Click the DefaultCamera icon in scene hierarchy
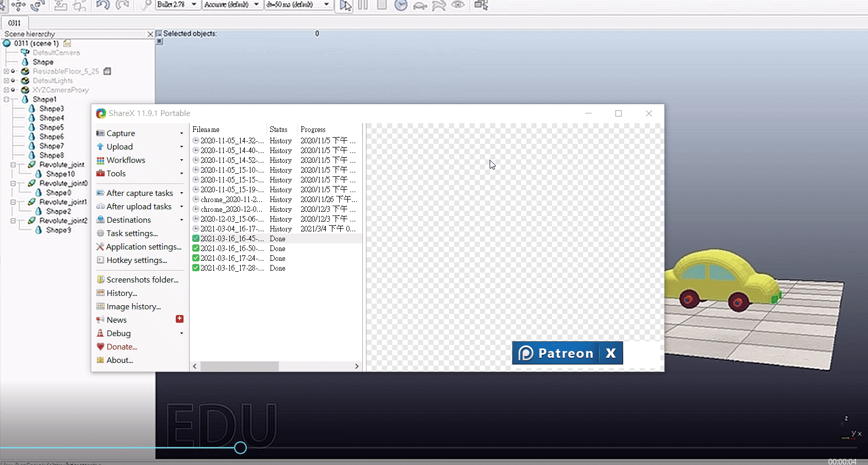 (25, 53)
